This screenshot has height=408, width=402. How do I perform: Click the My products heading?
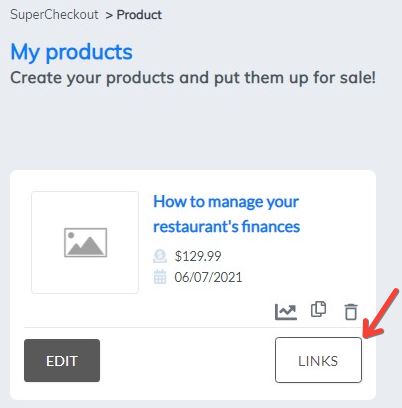click(72, 52)
